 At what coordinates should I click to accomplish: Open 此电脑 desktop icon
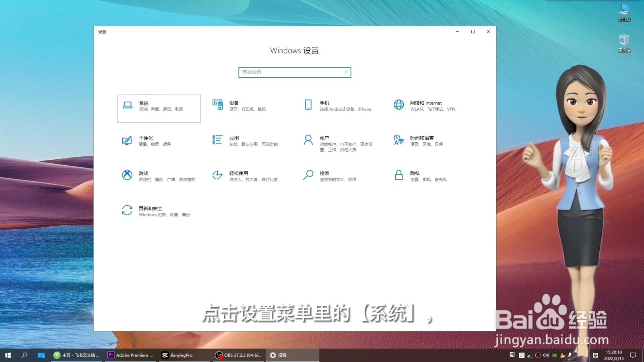tap(624, 12)
